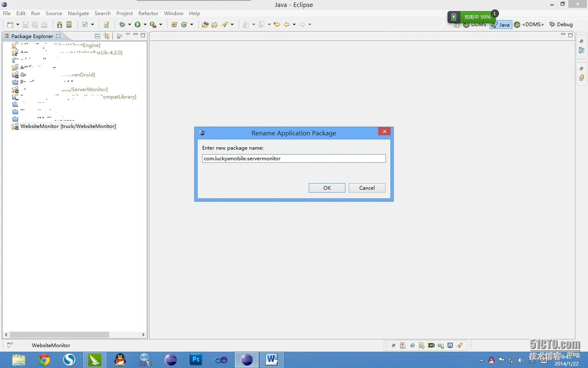Open the File menu
Viewport: 588px width, 368px height.
pos(7,13)
